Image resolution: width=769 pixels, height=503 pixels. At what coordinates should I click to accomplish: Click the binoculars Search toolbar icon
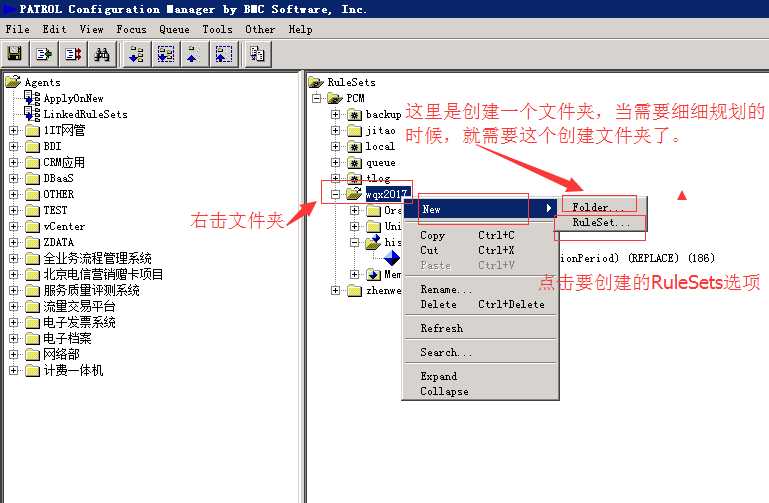click(102, 54)
